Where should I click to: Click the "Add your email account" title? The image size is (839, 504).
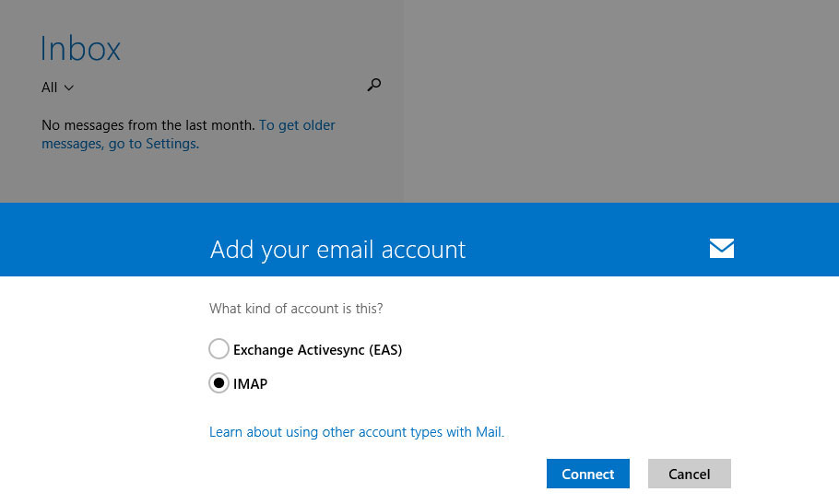click(x=337, y=250)
